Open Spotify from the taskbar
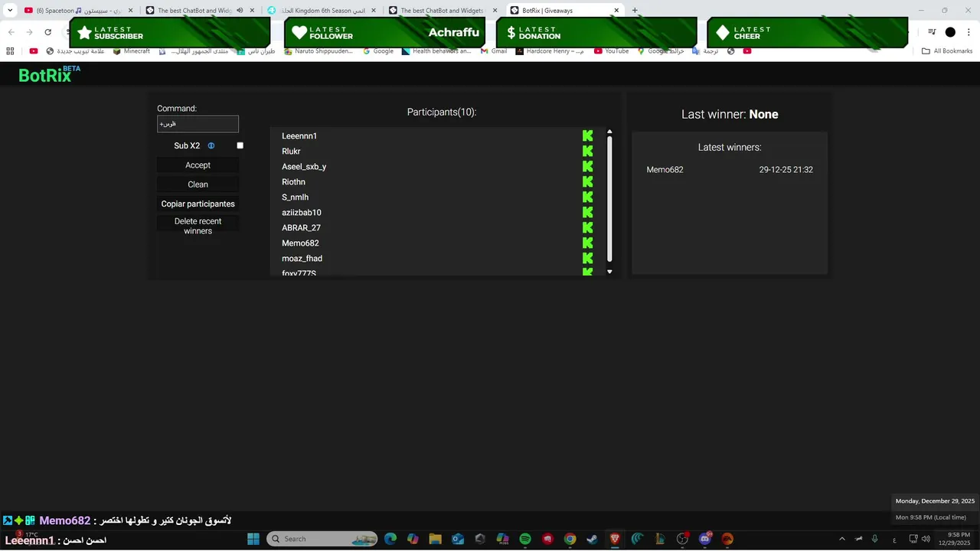 (525, 539)
